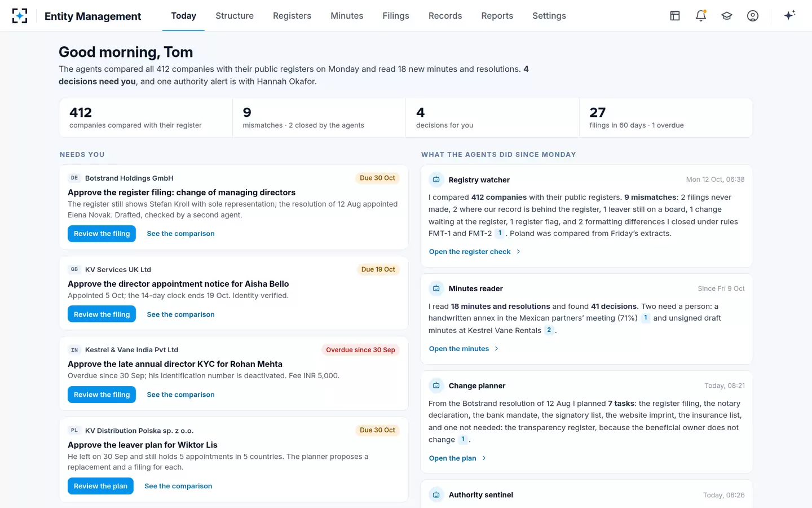
Task: Navigate to the Records tab
Action: 445,16
